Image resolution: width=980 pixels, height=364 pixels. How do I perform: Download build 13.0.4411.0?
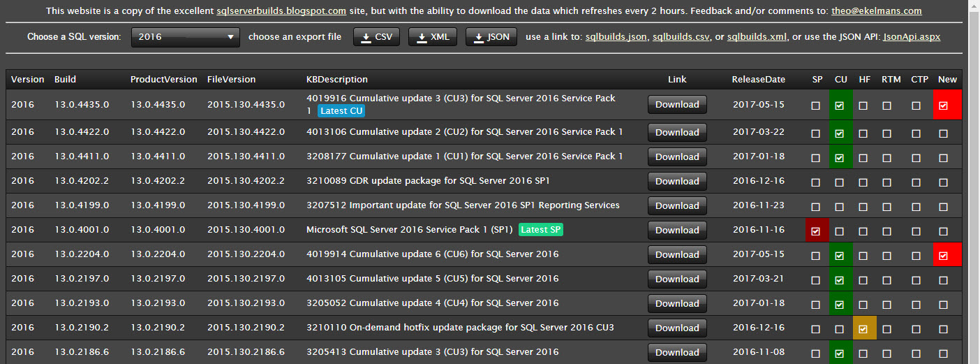click(677, 156)
